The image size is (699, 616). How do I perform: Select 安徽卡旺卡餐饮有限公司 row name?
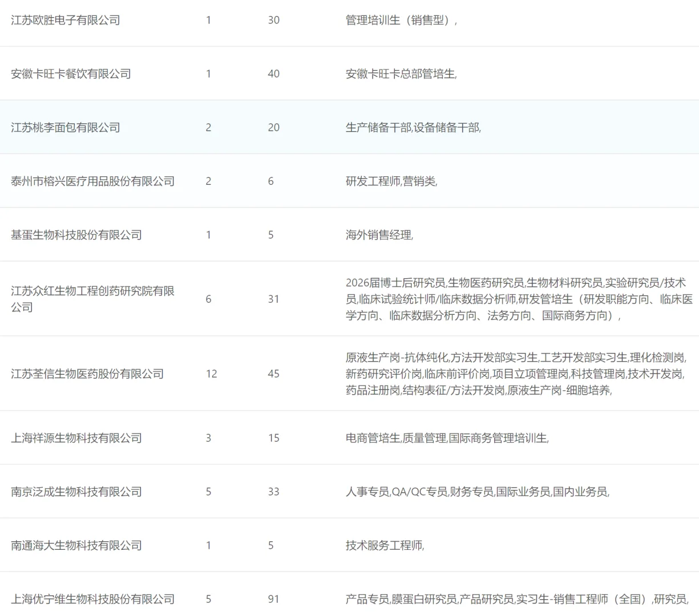click(71, 74)
